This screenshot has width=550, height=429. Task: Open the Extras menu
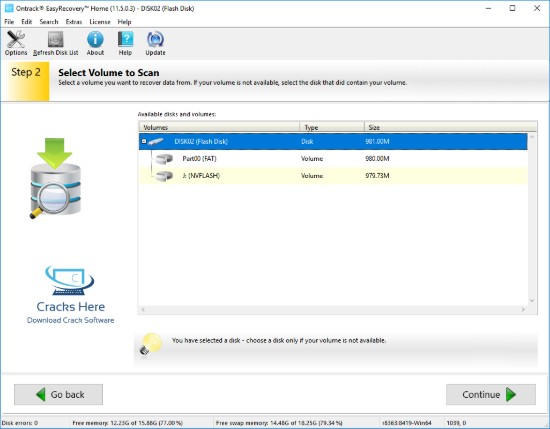coord(74,22)
